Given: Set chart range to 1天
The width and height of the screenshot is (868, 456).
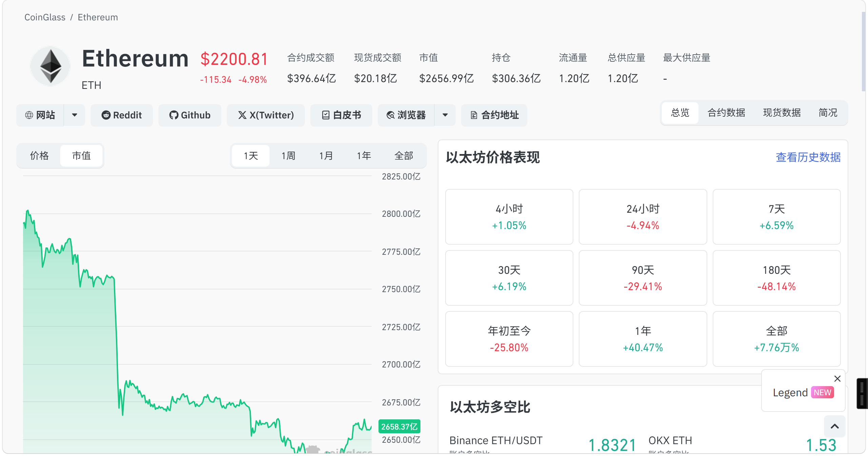Looking at the screenshot, I should [251, 156].
